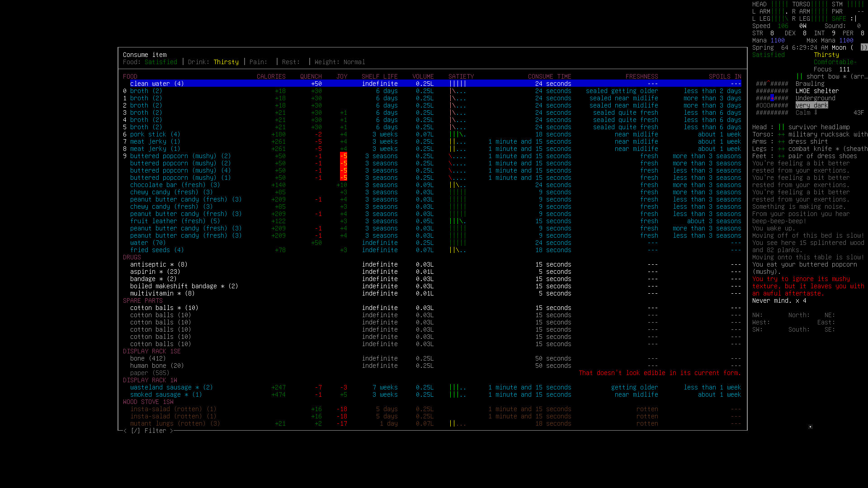Screen dimensions: 868x488
Task: Click the left arrow before the Filter label
Action: pos(125,431)
